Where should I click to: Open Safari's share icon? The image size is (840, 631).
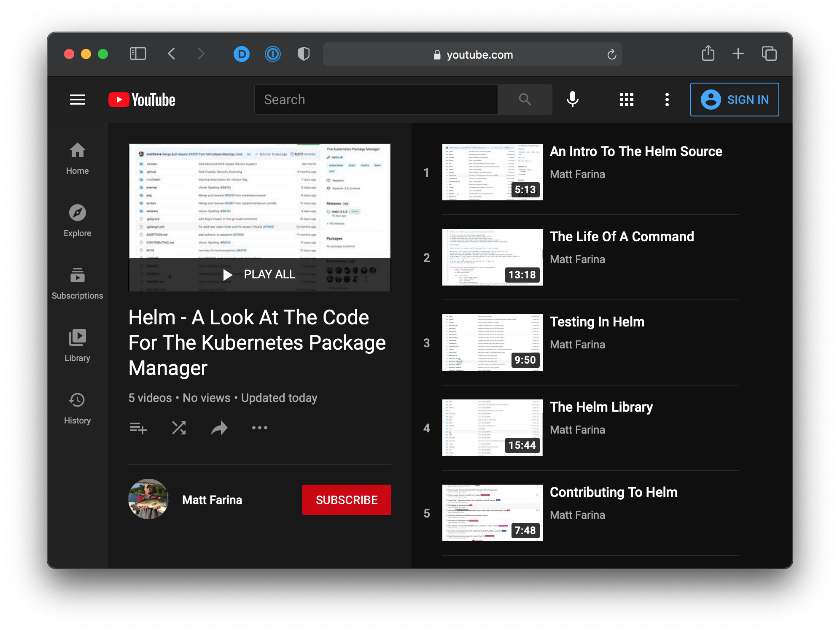[x=708, y=54]
